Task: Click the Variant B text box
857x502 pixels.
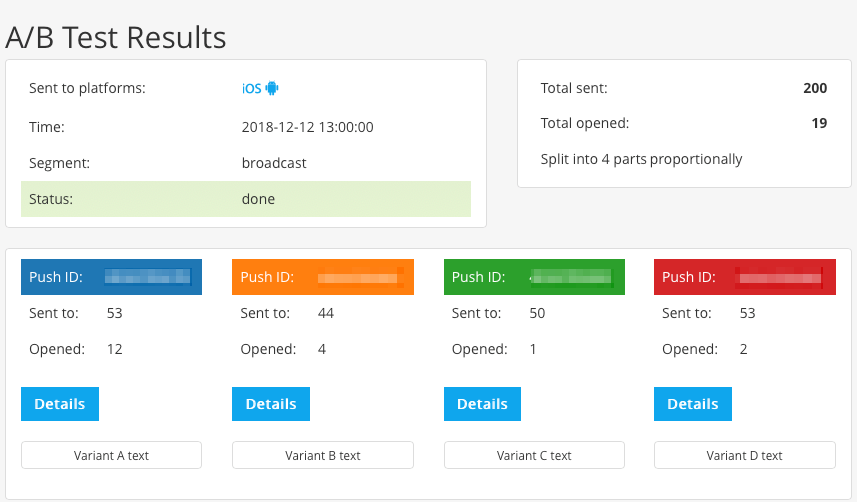Action: [322, 456]
